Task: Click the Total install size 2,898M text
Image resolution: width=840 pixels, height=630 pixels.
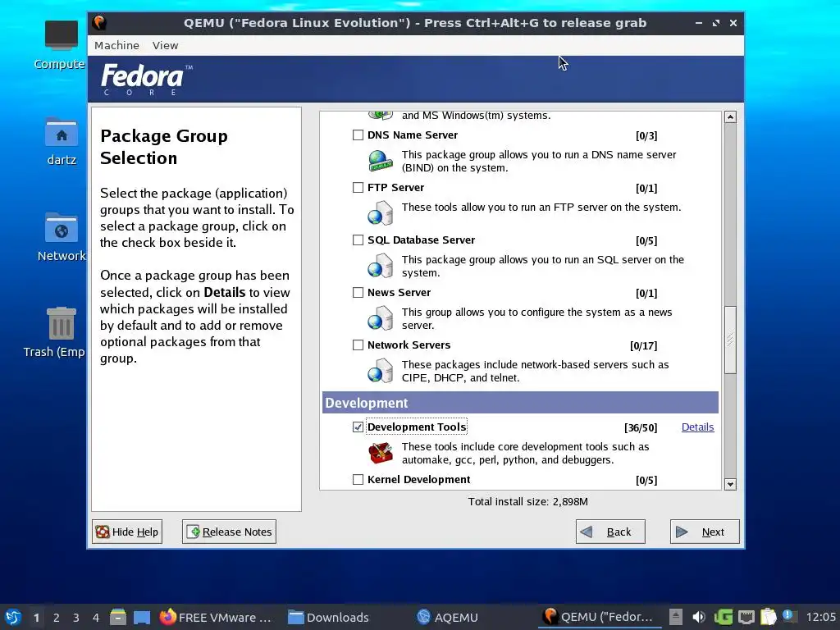Action: pyautogui.click(x=527, y=502)
